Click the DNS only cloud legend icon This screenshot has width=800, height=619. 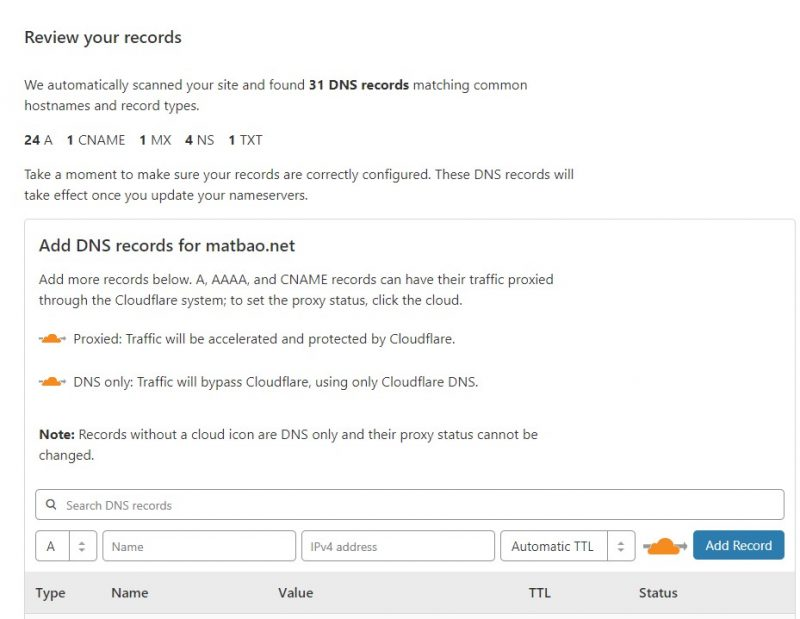52,382
